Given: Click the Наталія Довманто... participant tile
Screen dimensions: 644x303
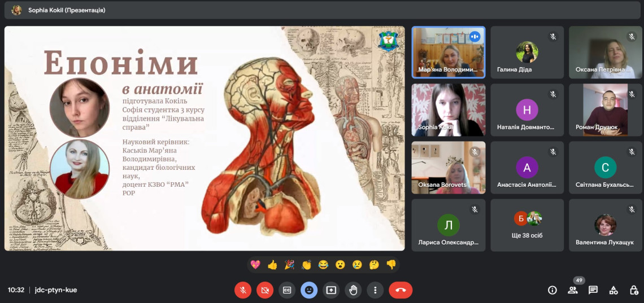Looking at the screenshot, I should coord(528,110).
